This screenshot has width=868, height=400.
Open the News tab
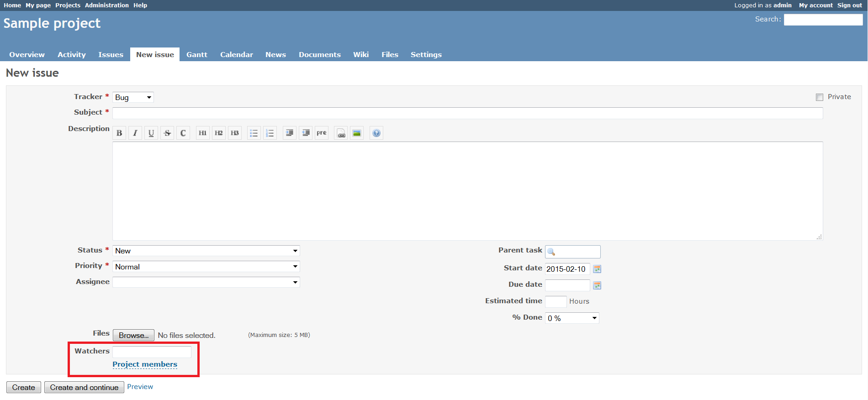[276, 54]
